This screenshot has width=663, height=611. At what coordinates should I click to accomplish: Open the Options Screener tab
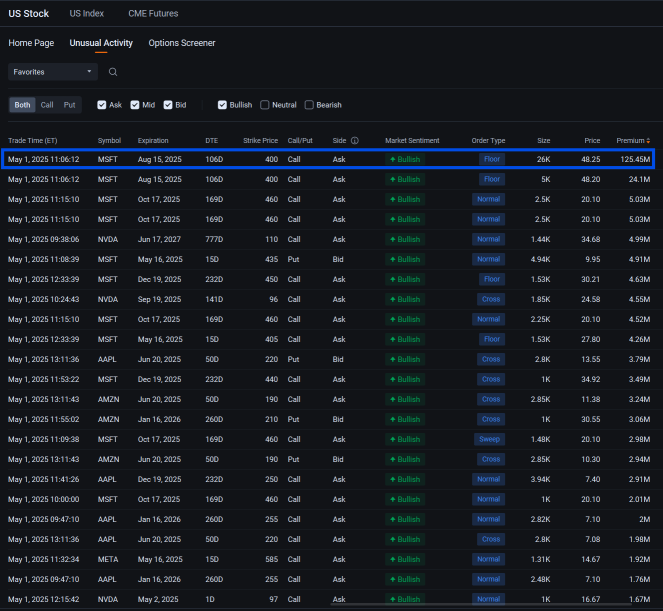point(182,43)
